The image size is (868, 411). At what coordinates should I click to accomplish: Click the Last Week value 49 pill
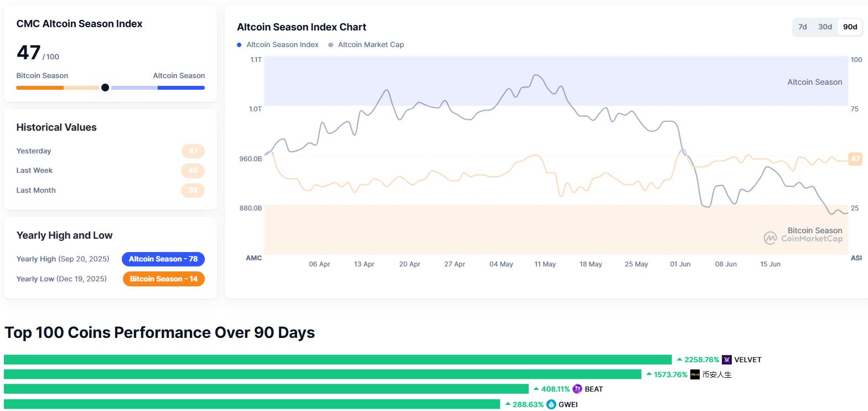coord(193,171)
